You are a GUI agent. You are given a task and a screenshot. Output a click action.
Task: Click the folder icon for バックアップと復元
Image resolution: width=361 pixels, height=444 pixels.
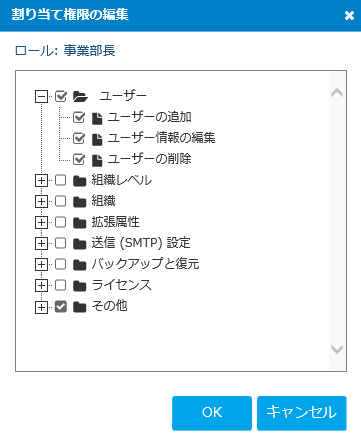point(80,265)
